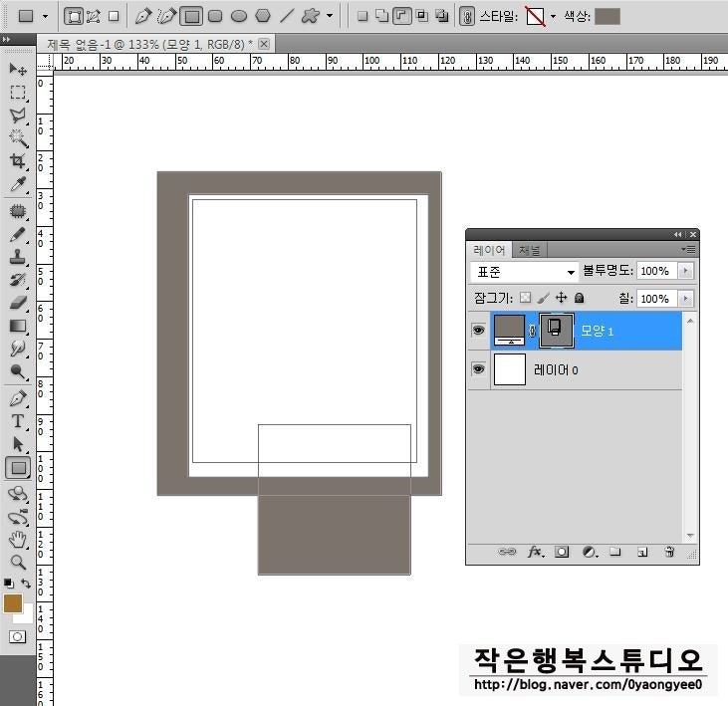
Task: Select the Zoom tool
Action: pos(18,563)
